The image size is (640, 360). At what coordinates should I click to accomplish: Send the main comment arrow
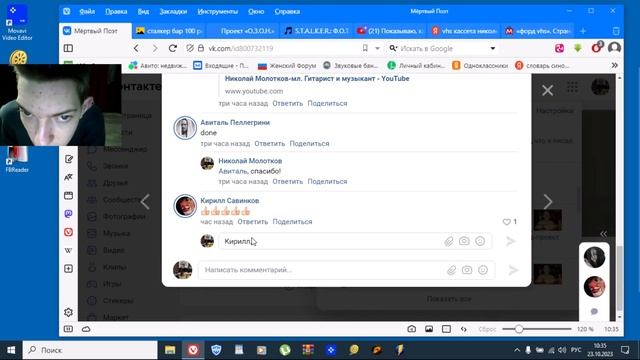(513, 270)
